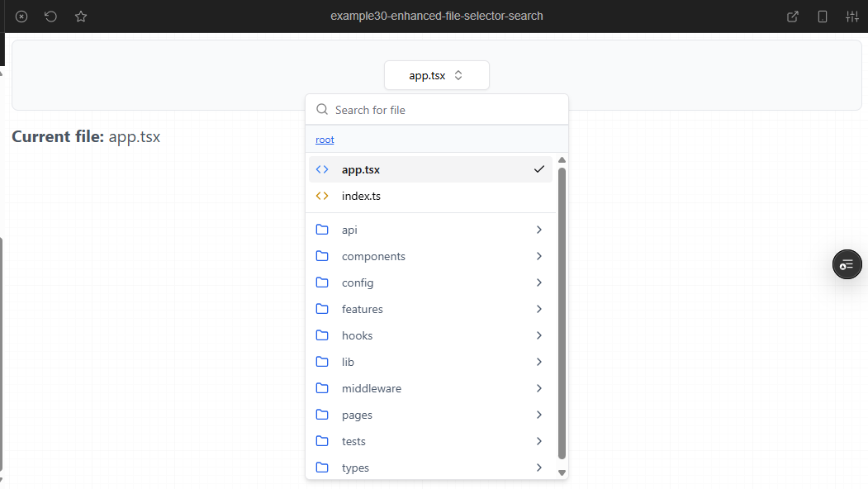This screenshot has width=868, height=489.
Task: Click the file list scrollbar down arrow
Action: coord(562,473)
